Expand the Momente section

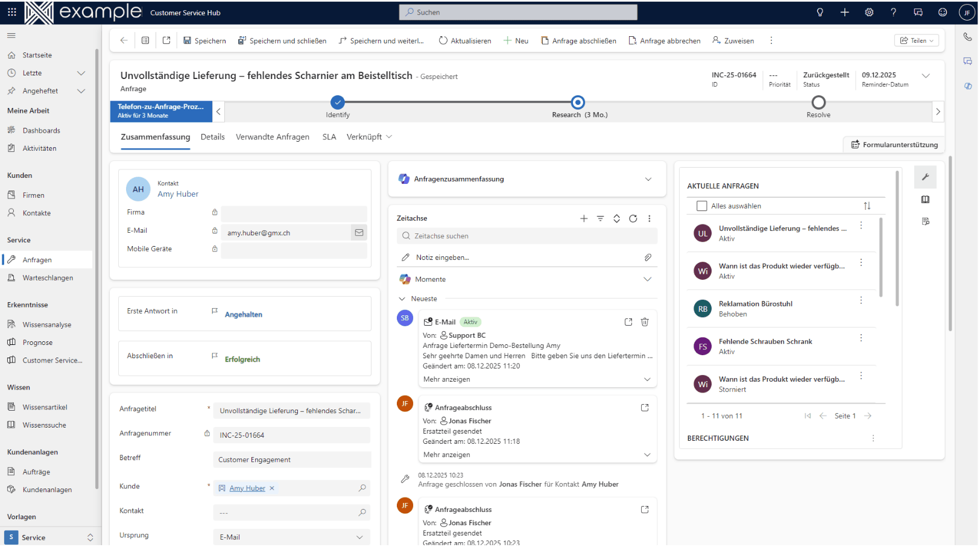[x=647, y=279]
